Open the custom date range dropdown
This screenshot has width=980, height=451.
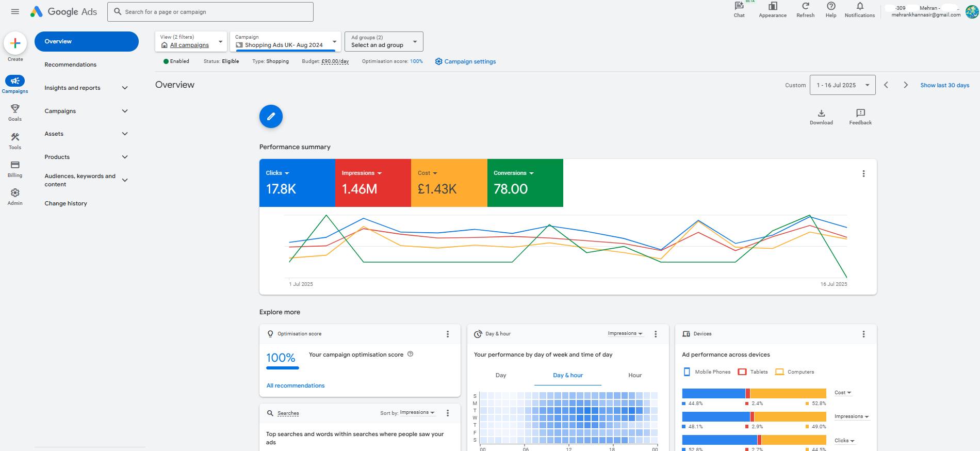click(843, 85)
